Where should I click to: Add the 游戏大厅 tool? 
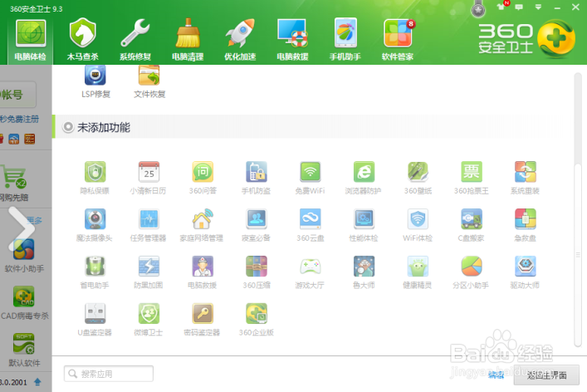310,272
